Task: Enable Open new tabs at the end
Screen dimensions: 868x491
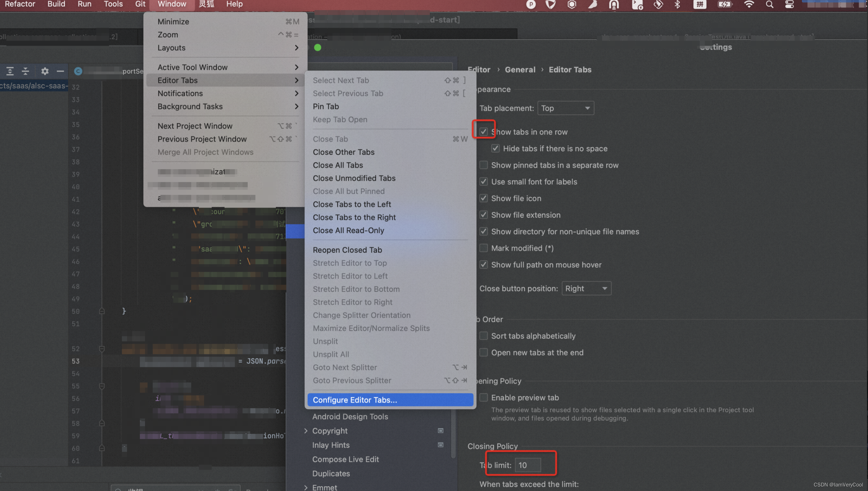Action: coord(483,352)
